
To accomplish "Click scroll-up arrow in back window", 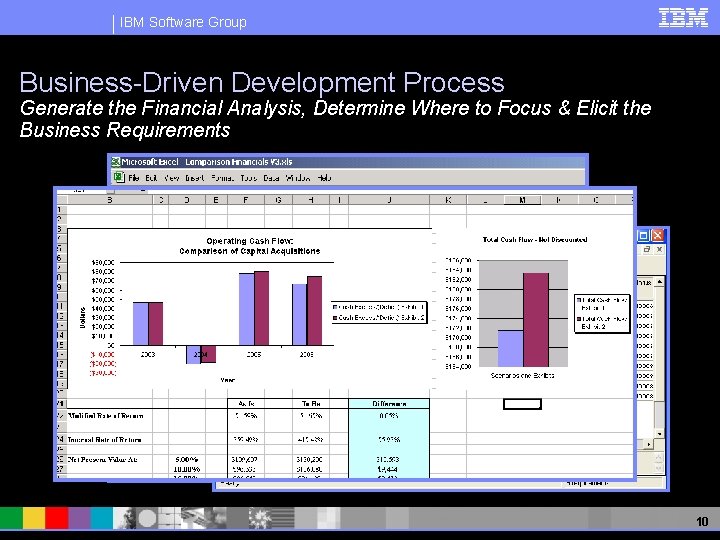I will [659, 282].
